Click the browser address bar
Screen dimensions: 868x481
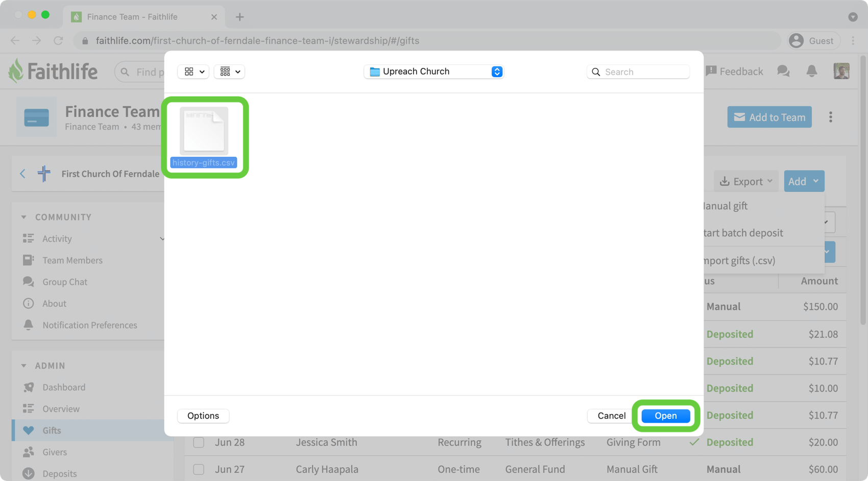(426, 41)
